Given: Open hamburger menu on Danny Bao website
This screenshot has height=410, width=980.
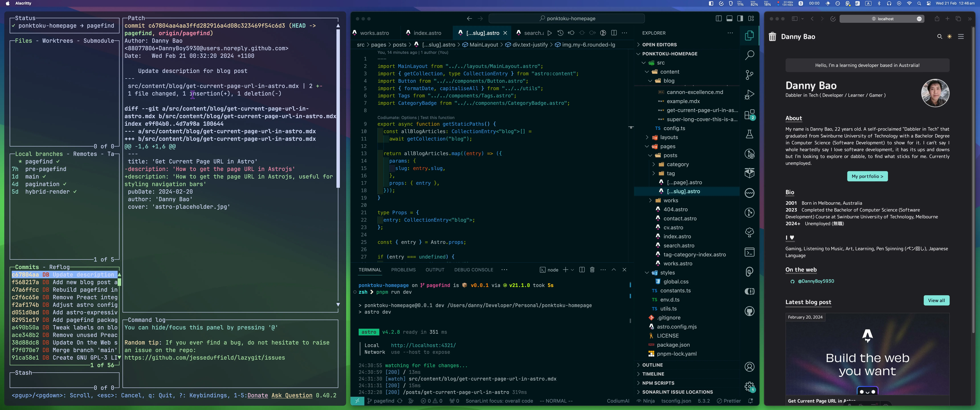Looking at the screenshot, I should pyautogui.click(x=961, y=36).
